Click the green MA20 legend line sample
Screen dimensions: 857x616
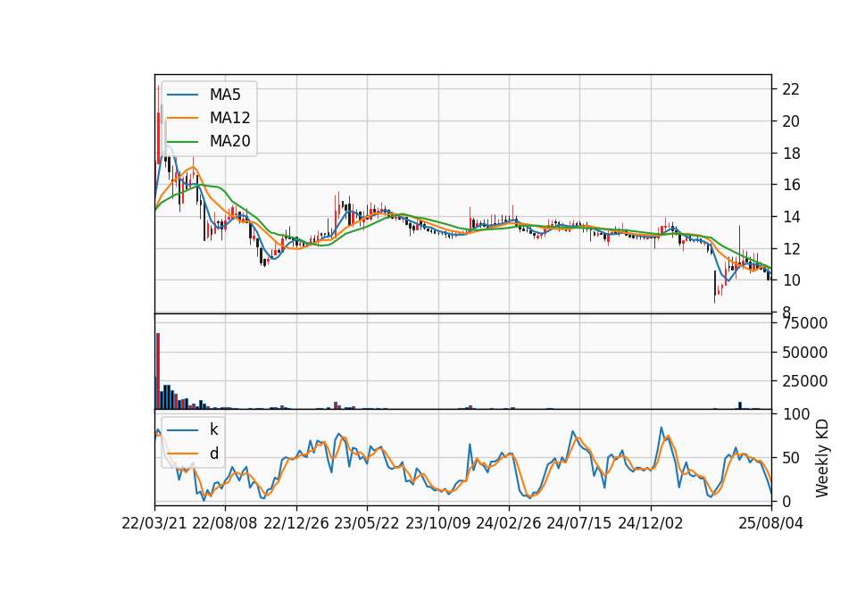pyautogui.click(x=182, y=142)
